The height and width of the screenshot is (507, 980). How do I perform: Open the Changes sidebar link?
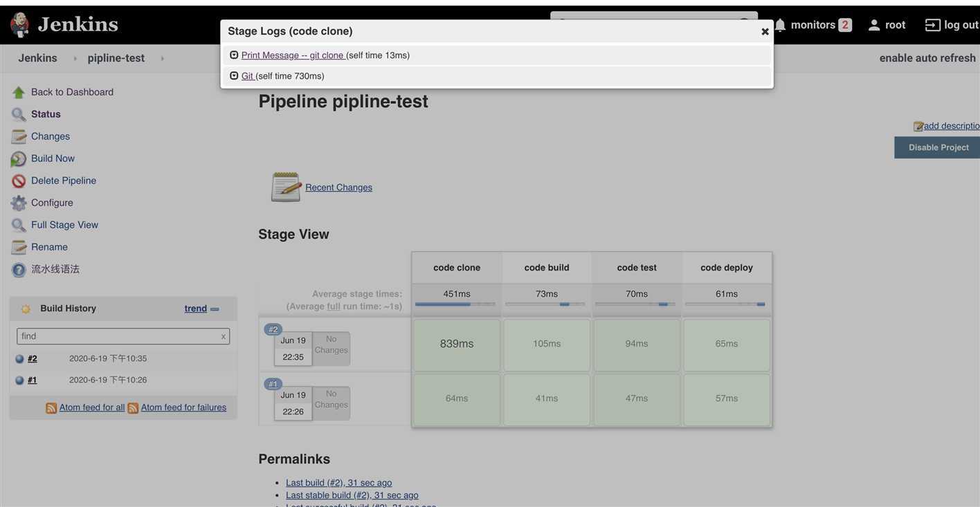51,136
